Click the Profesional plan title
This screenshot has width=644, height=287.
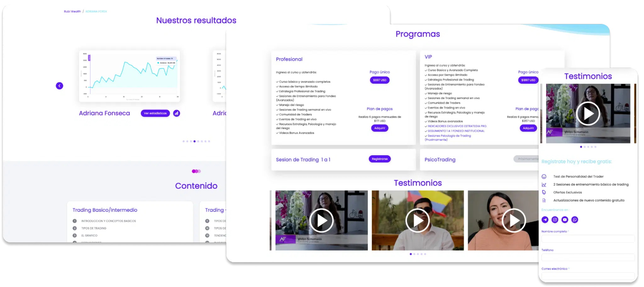(289, 59)
